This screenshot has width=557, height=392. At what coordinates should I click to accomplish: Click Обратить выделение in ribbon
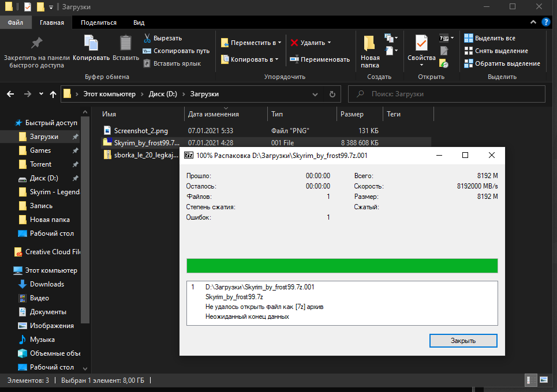[507, 63]
